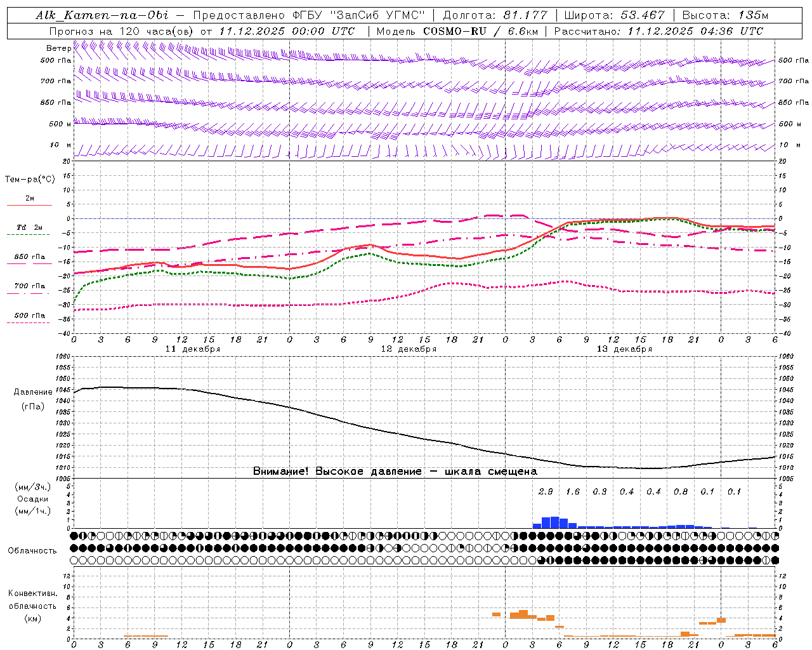Viewport: 812px width, 650px height.
Task: Click the warning Внимание! Высокое давление – шкала смещена
Action: click(x=395, y=471)
